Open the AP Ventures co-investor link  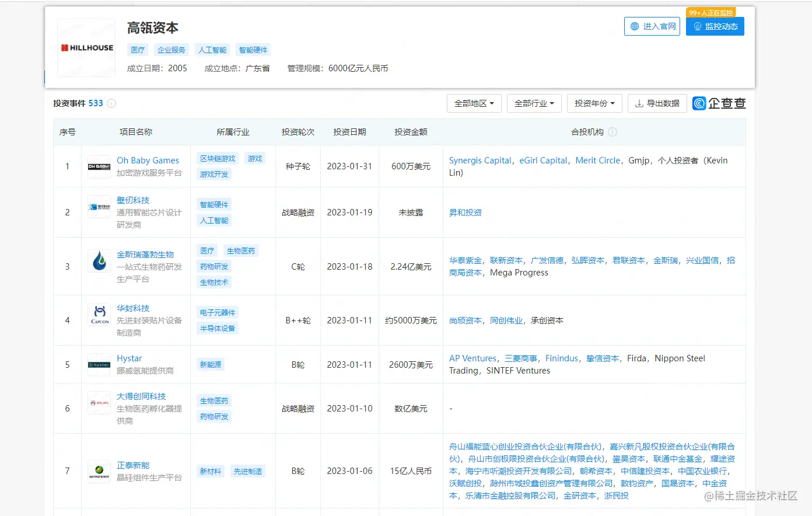473,358
